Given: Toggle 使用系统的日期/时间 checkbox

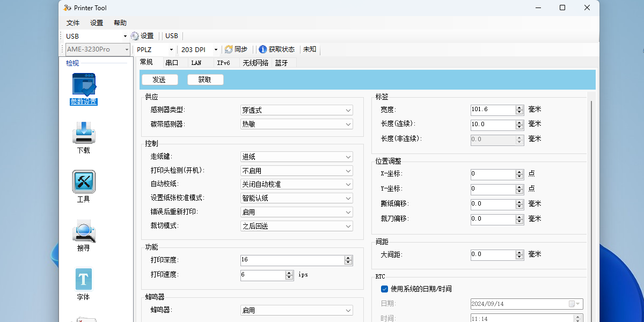Looking at the screenshot, I should click(384, 289).
